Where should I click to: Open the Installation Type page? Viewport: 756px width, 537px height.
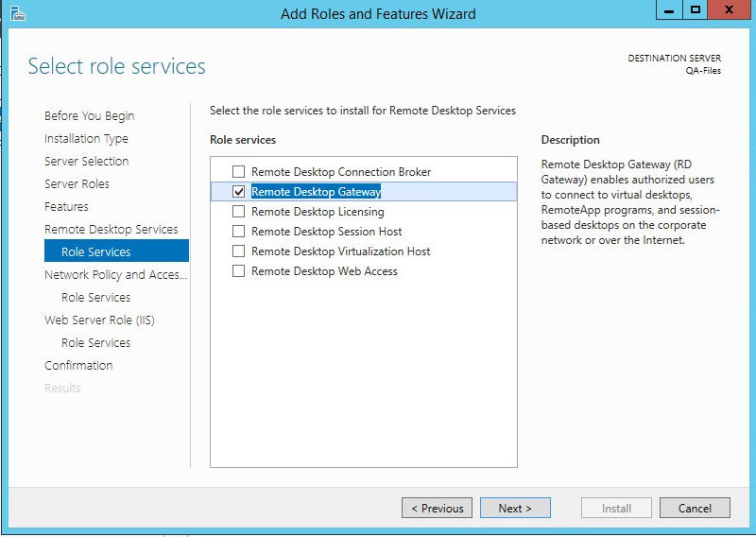[86, 139]
